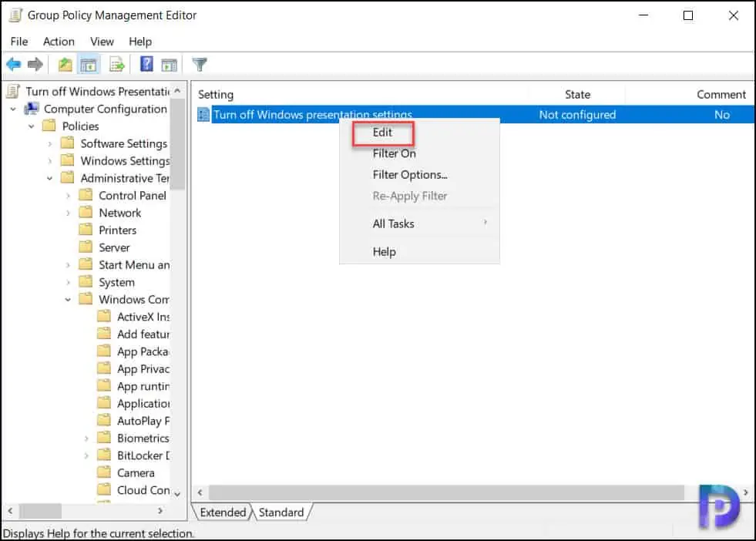Screen dimensions: 756x541
Task: Click the settings list scroll right arrow
Action: click(x=745, y=492)
